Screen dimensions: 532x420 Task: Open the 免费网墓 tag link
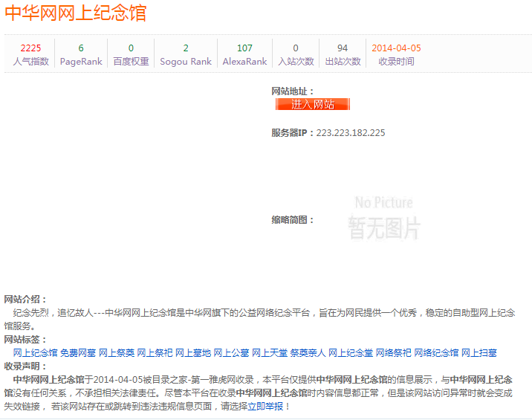click(x=78, y=353)
